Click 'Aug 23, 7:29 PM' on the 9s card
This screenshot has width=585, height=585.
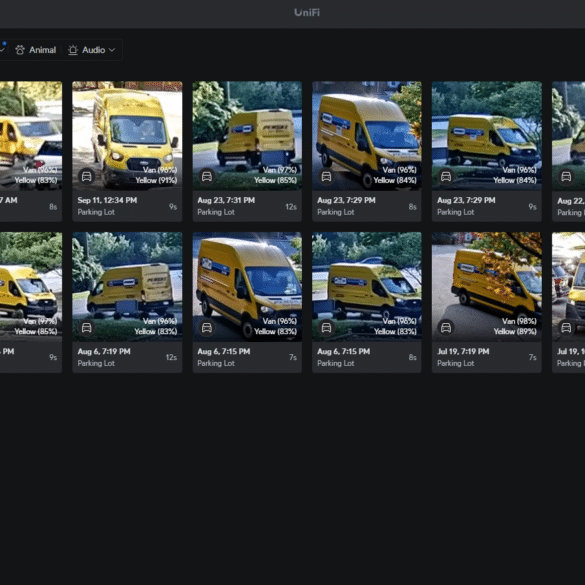tap(466, 200)
